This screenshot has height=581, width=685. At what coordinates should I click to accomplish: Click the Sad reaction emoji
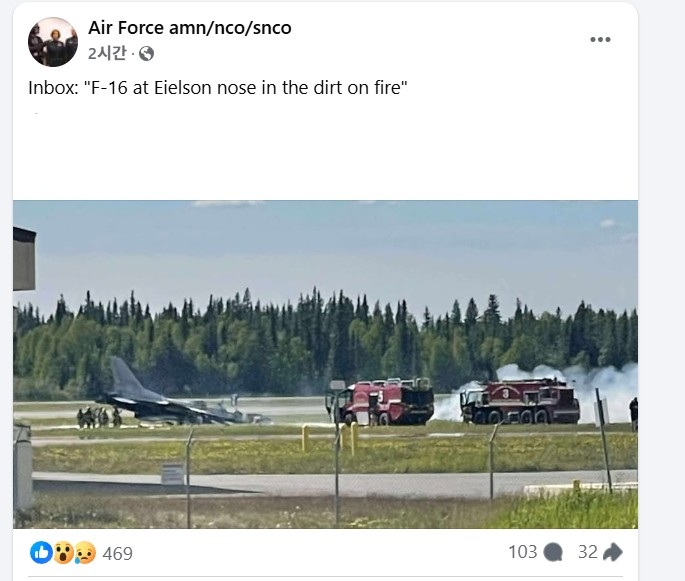(85, 553)
